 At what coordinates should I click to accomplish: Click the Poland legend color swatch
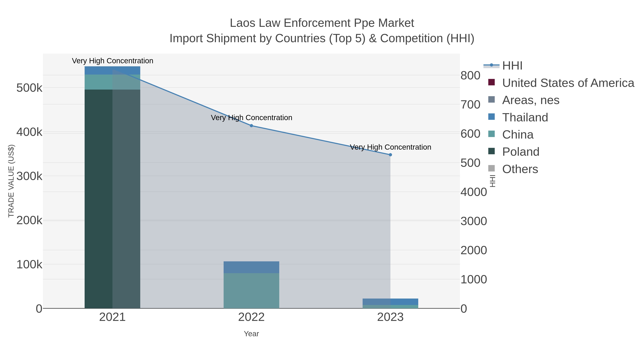492,151
